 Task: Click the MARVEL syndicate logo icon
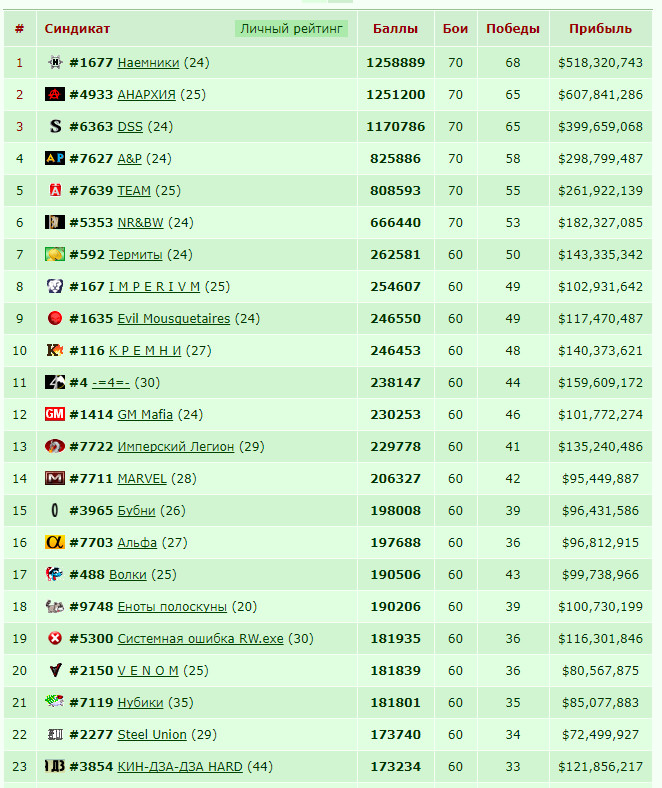[x=55, y=478]
